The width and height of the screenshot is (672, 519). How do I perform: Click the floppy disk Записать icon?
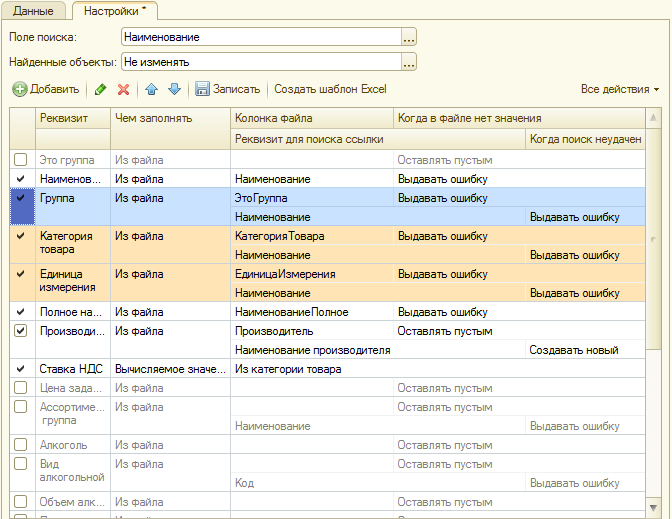click(202, 89)
